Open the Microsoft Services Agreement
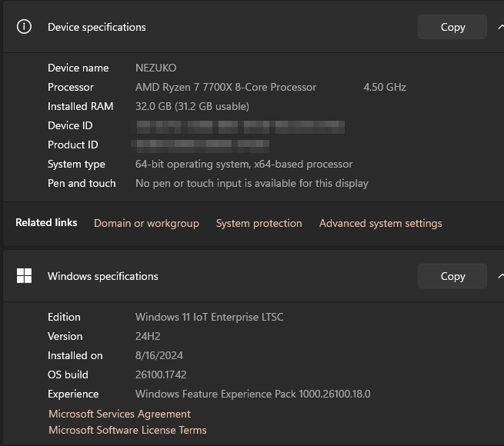 coord(119,414)
